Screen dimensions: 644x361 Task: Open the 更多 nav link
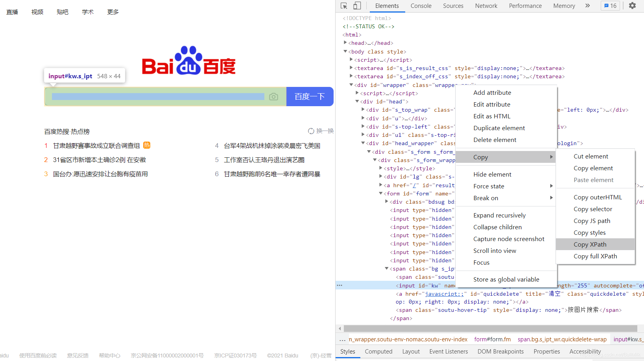[x=113, y=12]
